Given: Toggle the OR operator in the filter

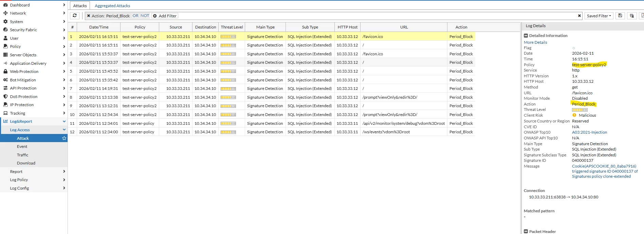Looking at the screenshot, I should (135, 16).
